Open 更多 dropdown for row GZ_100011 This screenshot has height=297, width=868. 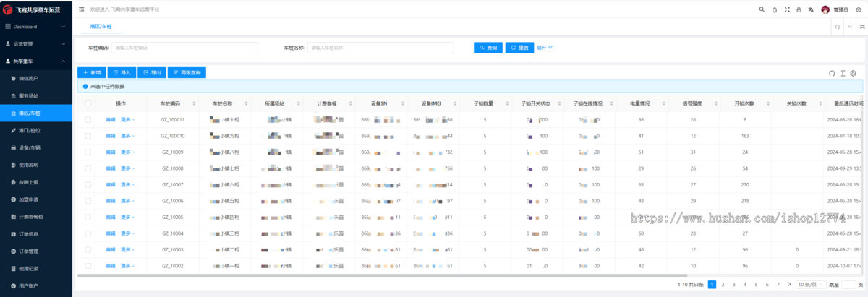pos(128,120)
